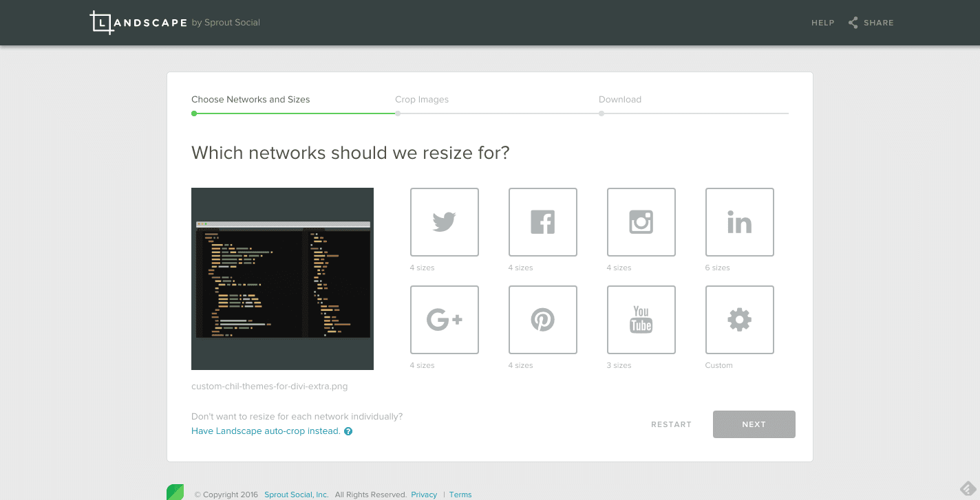Click the '4 sizes' label under Pinterest
980x500 pixels.
coord(521,365)
